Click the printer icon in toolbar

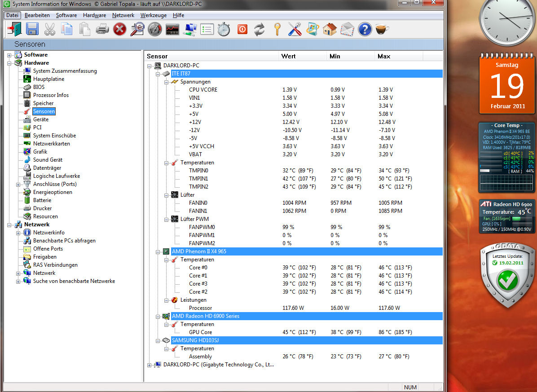pyautogui.click(x=102, y=29)
